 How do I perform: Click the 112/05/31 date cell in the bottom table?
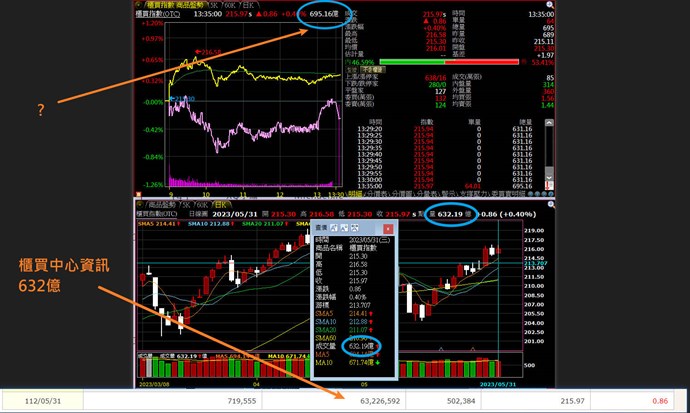(43, 401)
